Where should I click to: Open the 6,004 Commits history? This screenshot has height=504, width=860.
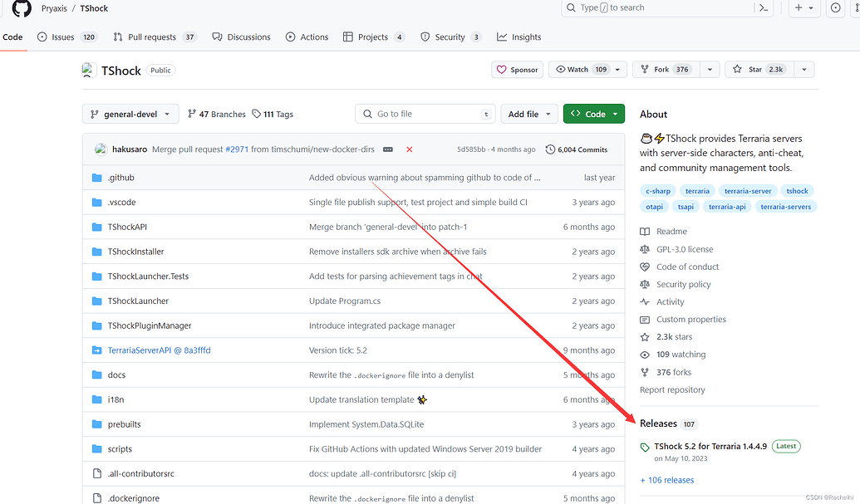click(576, 149)
